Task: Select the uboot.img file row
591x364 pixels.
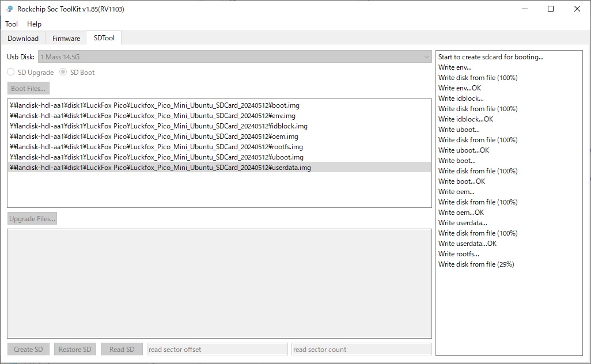Action: (x=219, y=157)
